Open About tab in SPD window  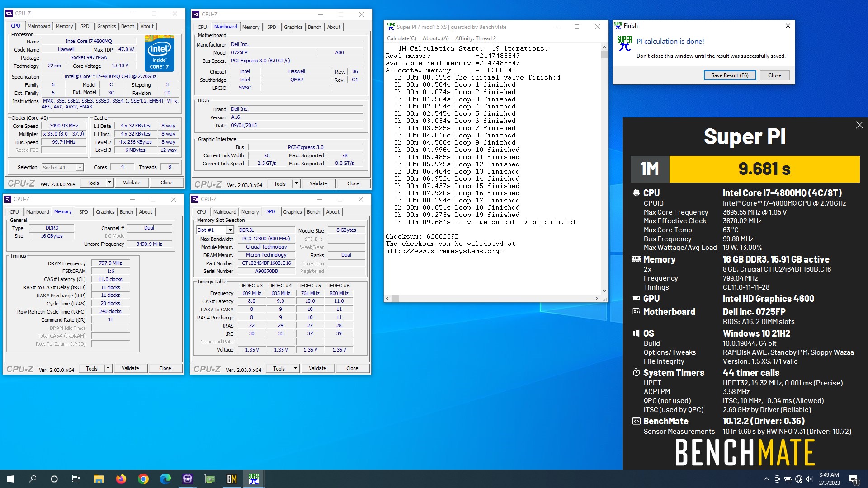332,212
